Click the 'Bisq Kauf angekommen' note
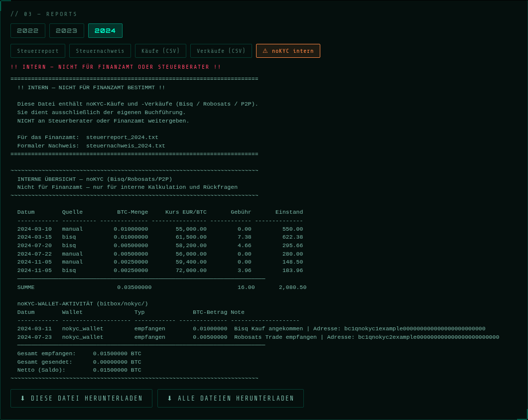Viewport: 528px width, 420px height. (268, 329)
